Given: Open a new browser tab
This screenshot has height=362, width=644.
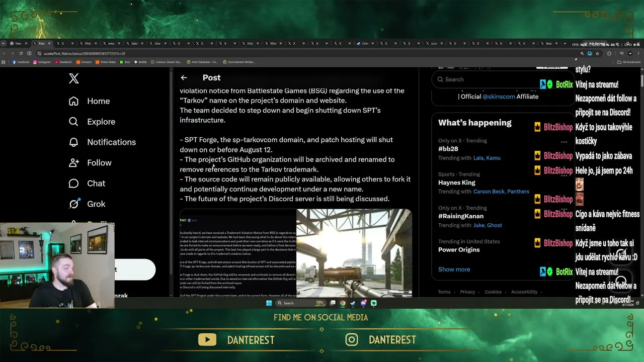Looking at the screenshot, I should coord(565,43).
